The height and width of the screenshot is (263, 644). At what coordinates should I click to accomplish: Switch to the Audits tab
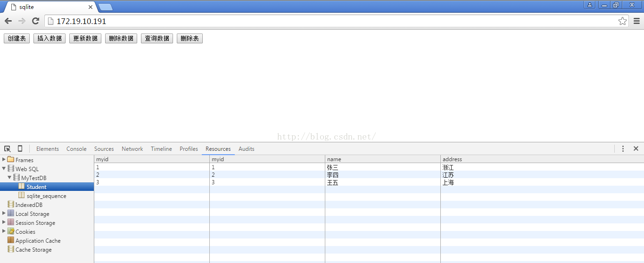pyautogui.click(x=247, y=149)
